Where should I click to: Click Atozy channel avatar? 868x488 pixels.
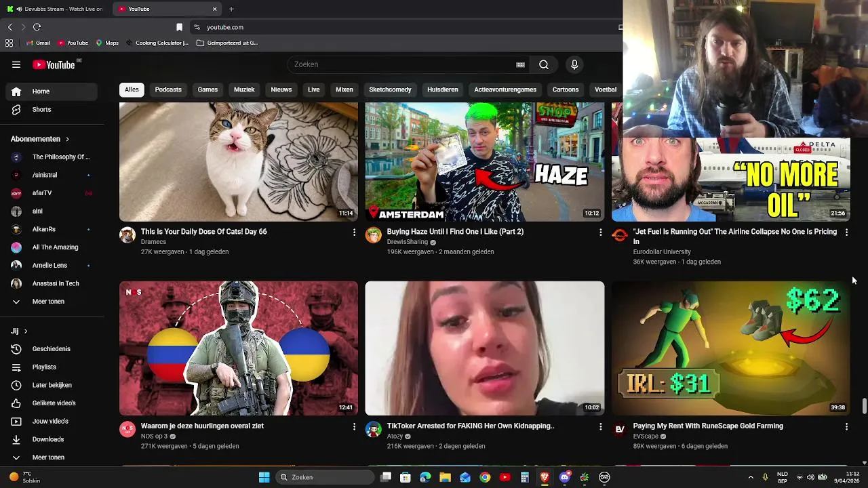click(x=374, y=430)
